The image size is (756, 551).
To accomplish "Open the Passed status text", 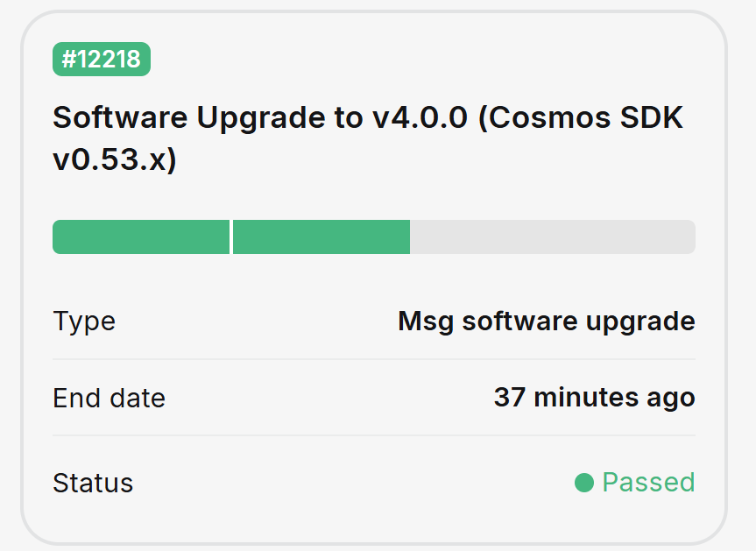I will pos(648,483).
